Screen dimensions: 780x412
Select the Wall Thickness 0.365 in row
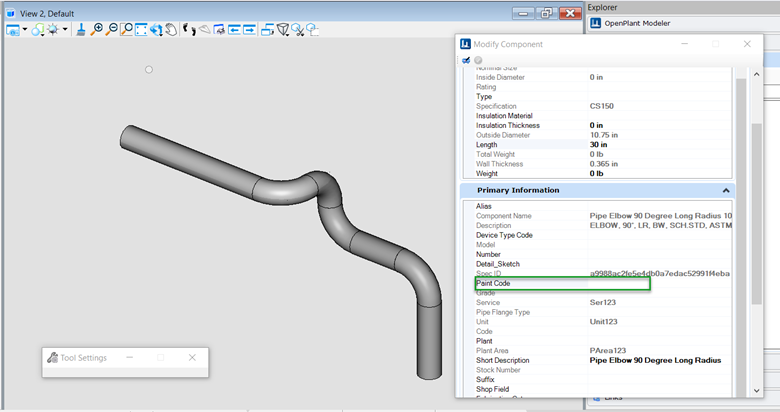[597, 164]
